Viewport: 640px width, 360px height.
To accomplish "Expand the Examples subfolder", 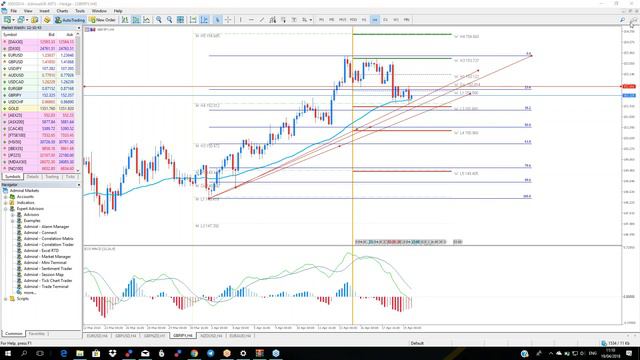I will 13,220.
